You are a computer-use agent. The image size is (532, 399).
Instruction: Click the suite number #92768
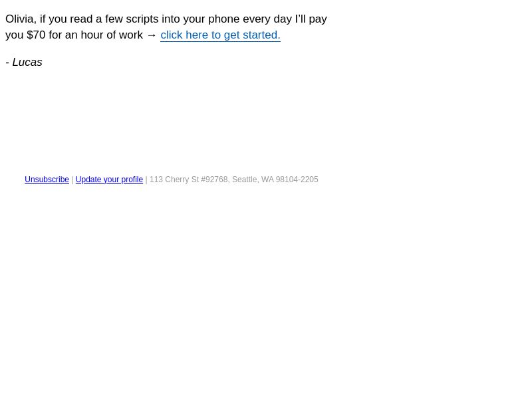point(215,180)
